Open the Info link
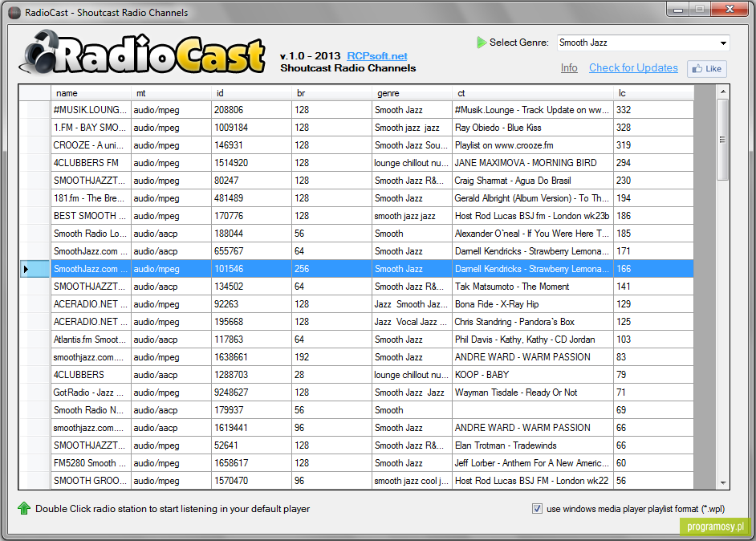Viewport: 756px width, 541px height. click(x=569, y=68)
